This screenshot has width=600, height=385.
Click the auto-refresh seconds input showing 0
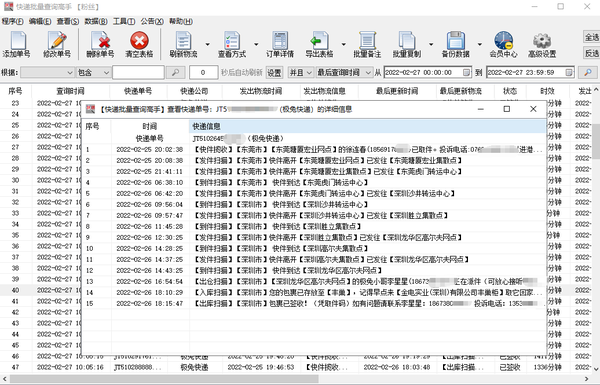click(204, 72)
